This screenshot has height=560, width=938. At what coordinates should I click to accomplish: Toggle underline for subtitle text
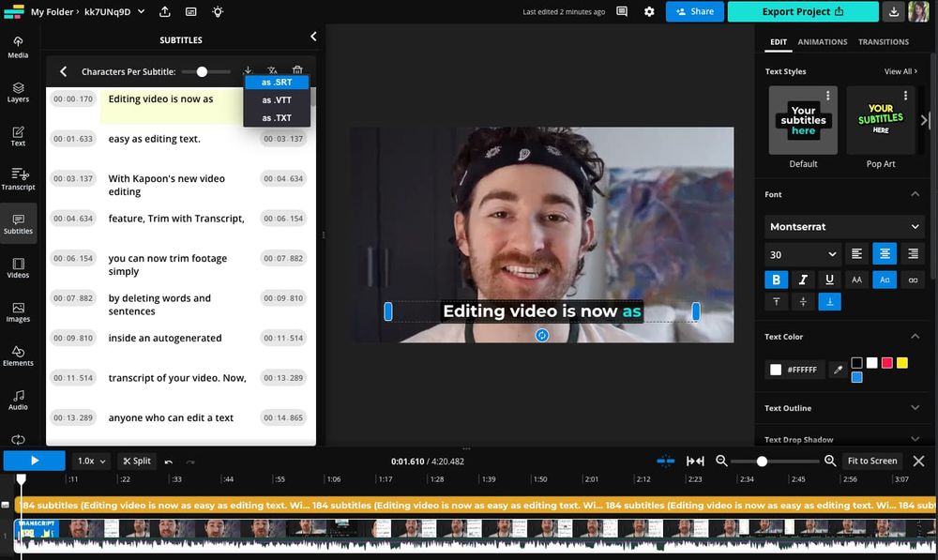click(x=830, y=279)
